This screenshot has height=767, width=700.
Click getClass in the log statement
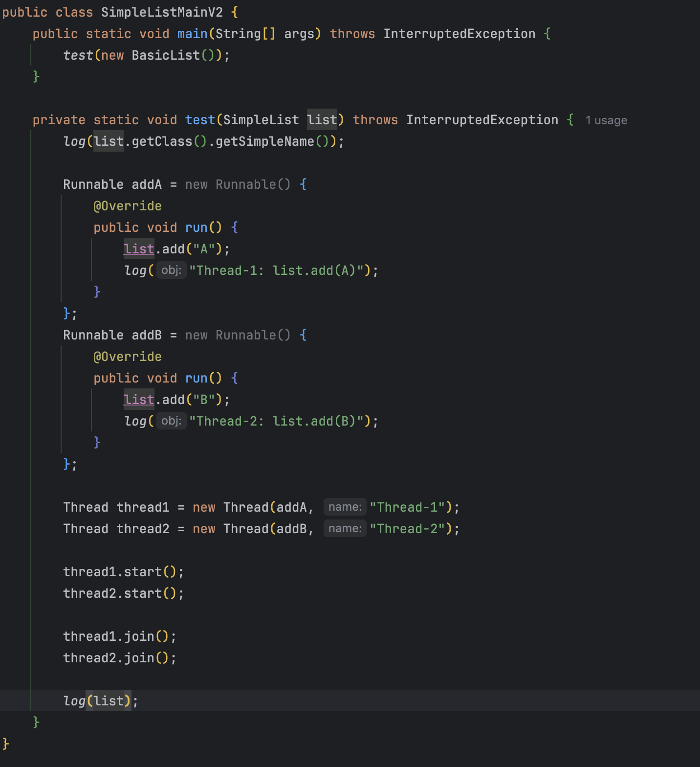click(x=162, y=141)
